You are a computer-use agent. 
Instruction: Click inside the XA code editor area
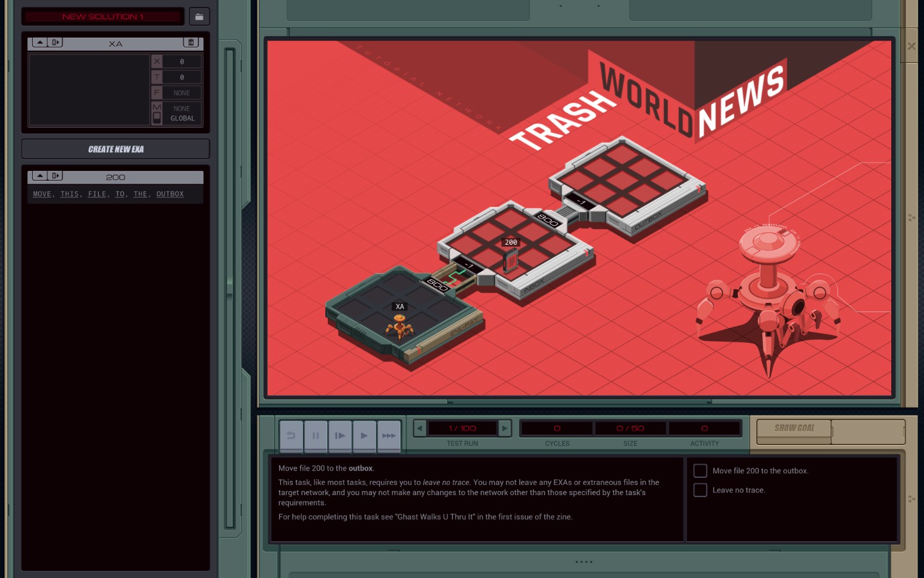89,89
